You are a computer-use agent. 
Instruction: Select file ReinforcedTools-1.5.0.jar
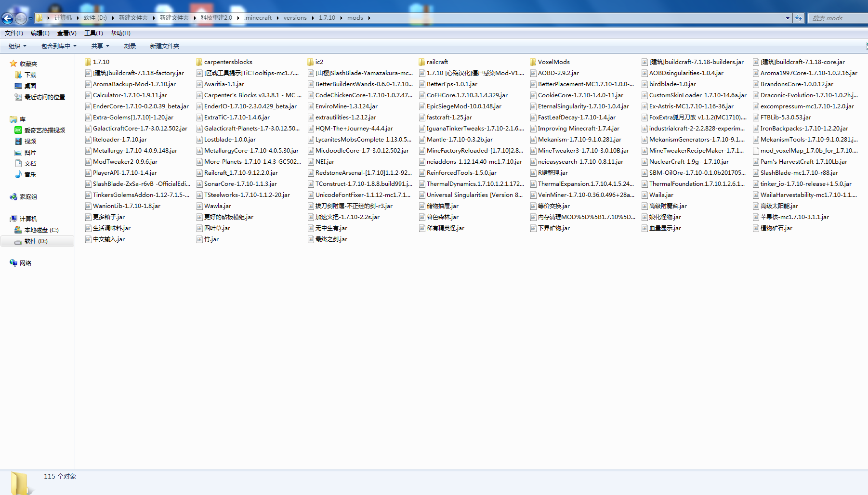click(x=458, y=173)
